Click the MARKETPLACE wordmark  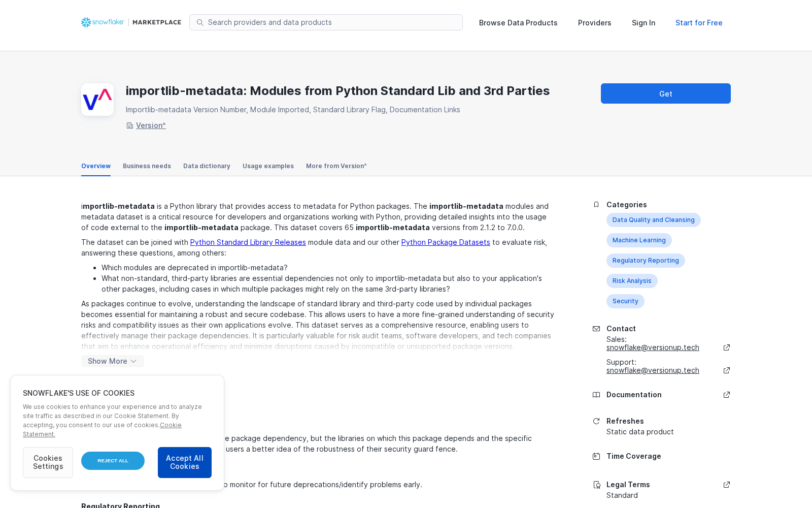click(157, 22)
